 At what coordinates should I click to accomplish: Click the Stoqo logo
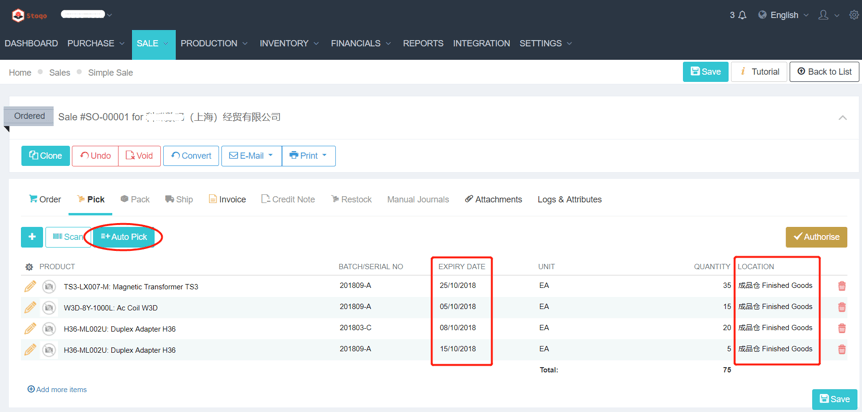point(29,15)
